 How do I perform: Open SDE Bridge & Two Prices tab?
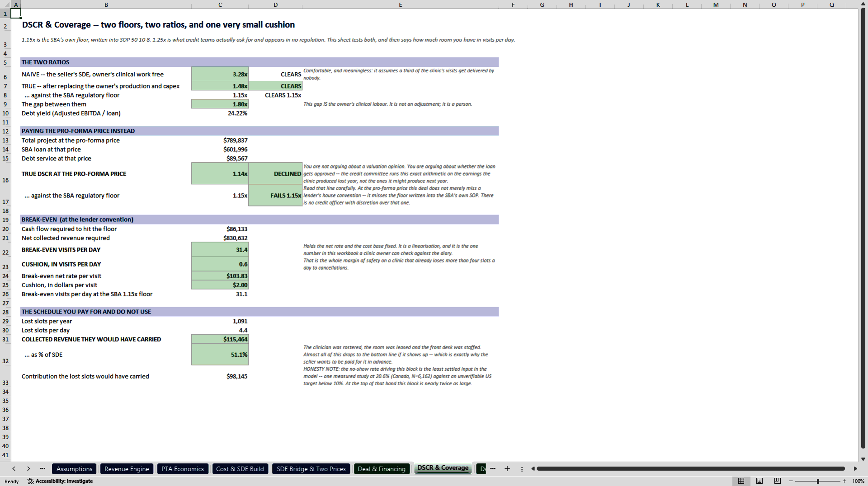[x=311, y=469]
